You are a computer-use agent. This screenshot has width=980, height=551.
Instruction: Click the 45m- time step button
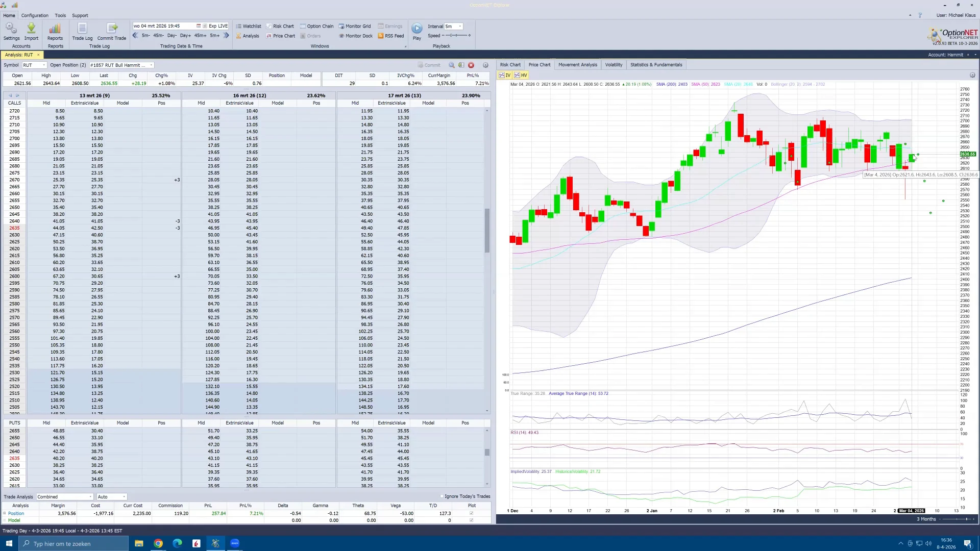(159, 36)
